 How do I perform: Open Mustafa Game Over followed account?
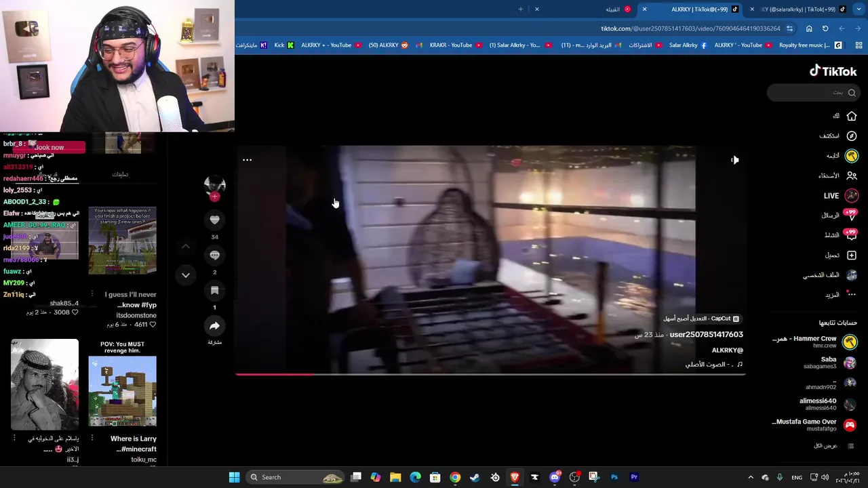[814, 425]
